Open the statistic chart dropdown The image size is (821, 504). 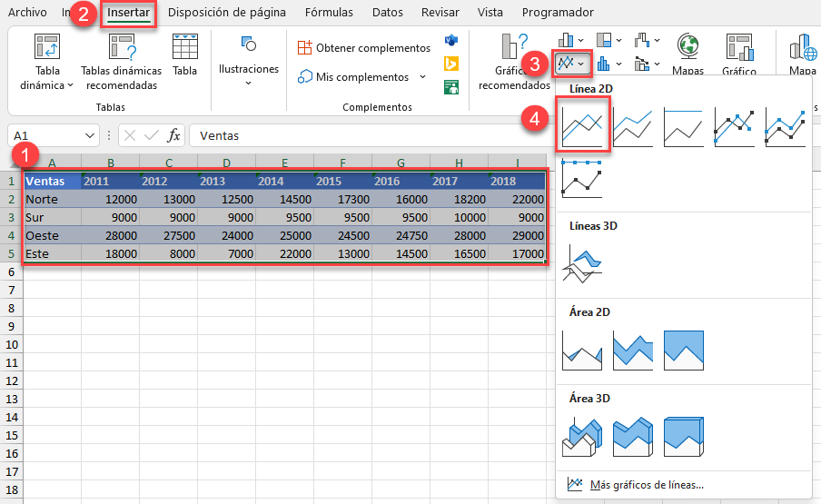tap(609, 64)
